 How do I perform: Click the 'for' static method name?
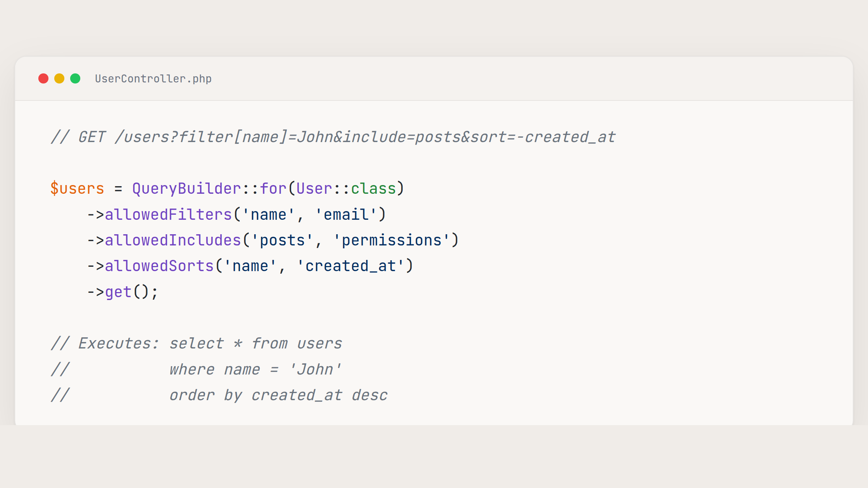click(x=273, y=189)
